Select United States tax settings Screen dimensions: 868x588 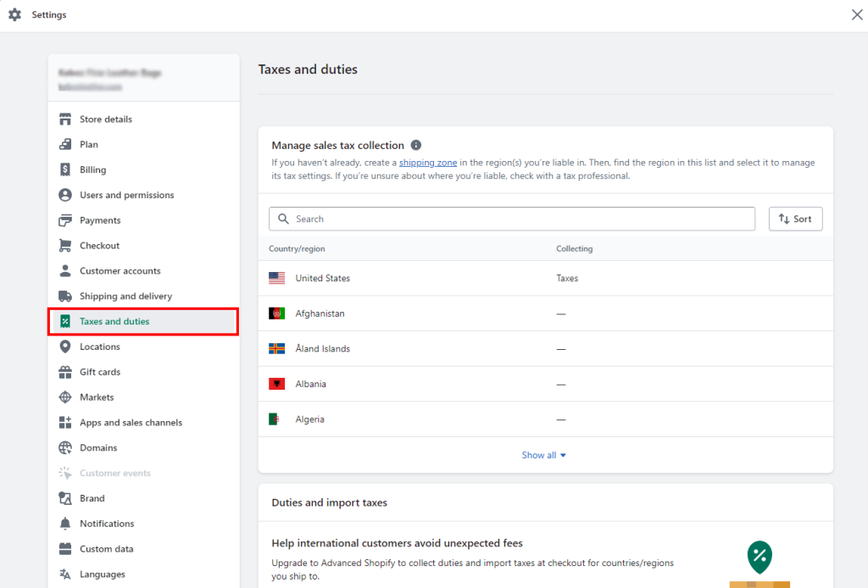pyautogui.click(x=323, y=277)
